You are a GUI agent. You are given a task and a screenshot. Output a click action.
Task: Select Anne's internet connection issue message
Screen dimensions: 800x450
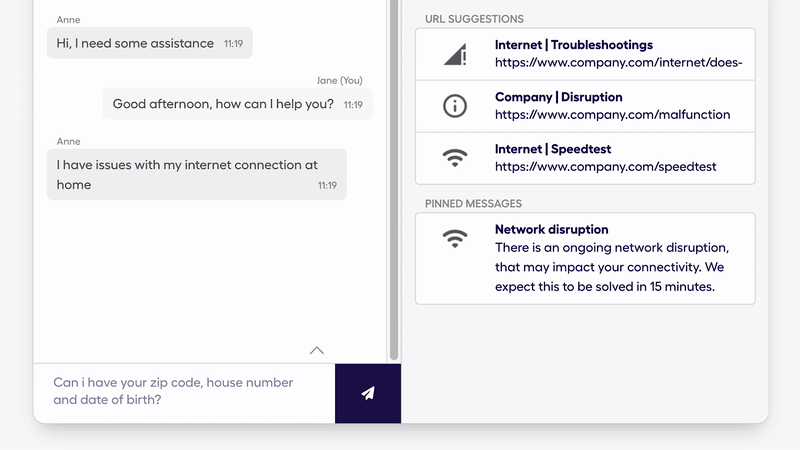click(x=196, y=174)
